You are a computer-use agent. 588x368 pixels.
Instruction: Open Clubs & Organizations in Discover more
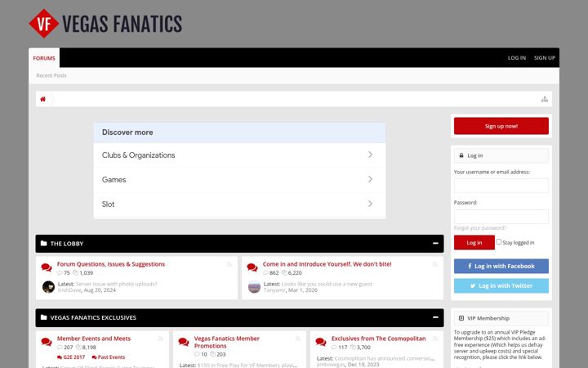tap(239, 155)
